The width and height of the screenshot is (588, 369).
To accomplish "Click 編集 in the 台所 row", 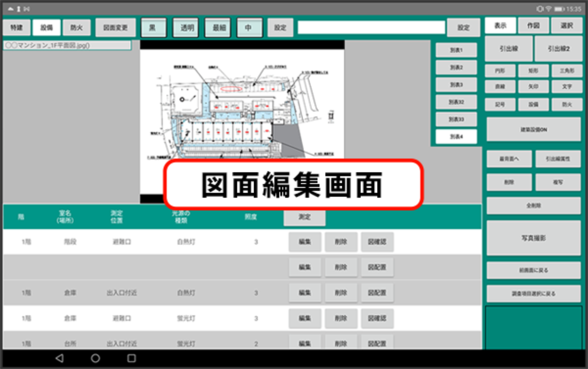I will coord(305,343).
